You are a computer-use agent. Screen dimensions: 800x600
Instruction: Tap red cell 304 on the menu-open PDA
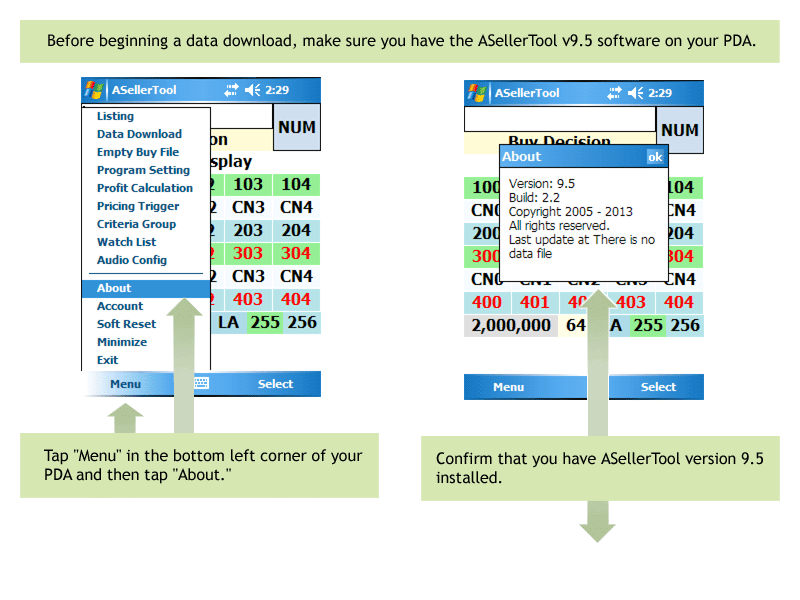click(x=296, y=254)
